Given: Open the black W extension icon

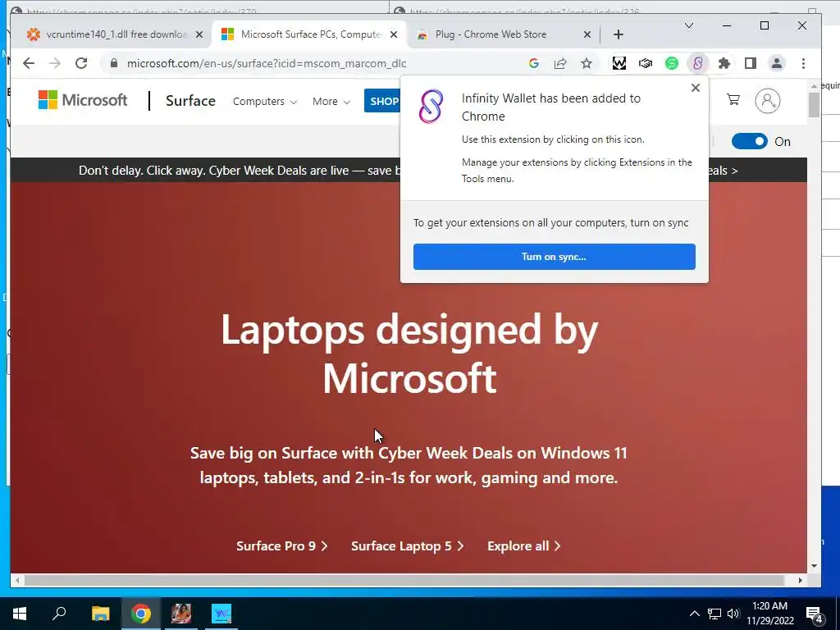Looking at the screenshot, I should coord(619,63).
